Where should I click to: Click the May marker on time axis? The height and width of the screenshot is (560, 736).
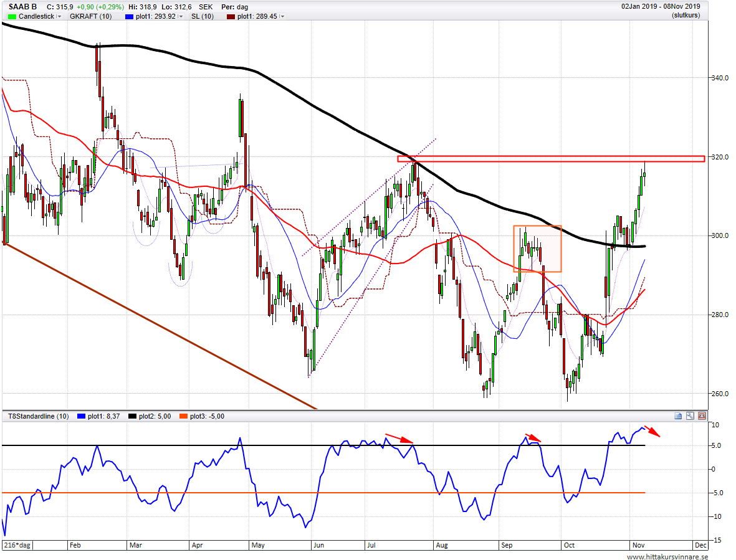coord(258,545)
